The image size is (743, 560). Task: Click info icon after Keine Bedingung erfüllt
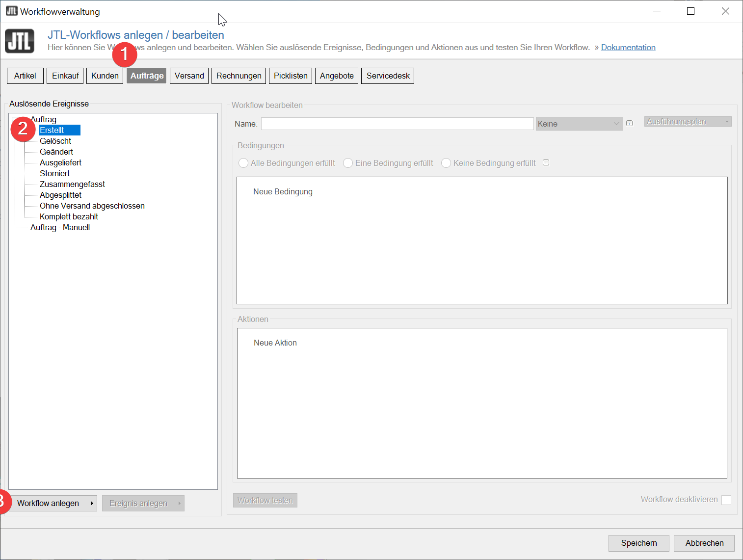click(x=546, y=163)
